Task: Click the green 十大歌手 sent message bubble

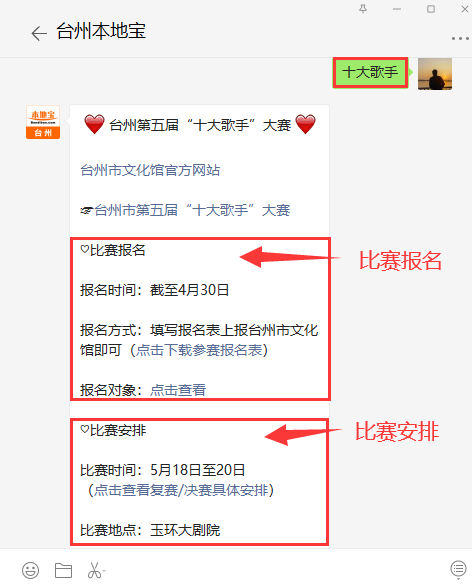Action: [x=370, y=73]
